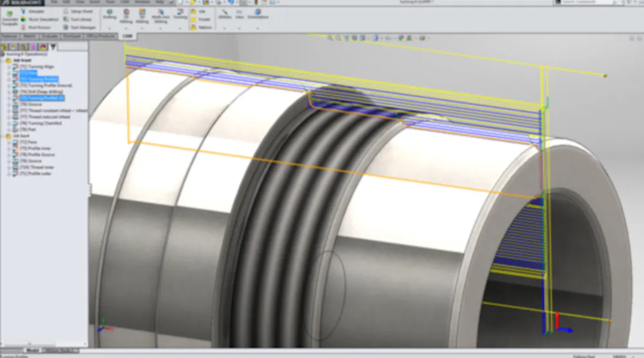Select the Job back folder in tree
This screenshot has height=358, width=644.
tap(21, 136)
